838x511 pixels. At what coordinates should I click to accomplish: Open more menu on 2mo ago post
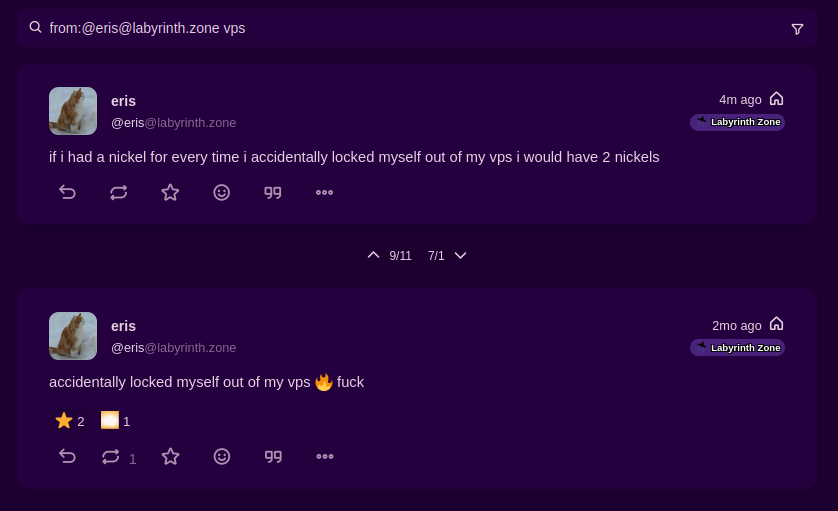[x=324, y=456]
